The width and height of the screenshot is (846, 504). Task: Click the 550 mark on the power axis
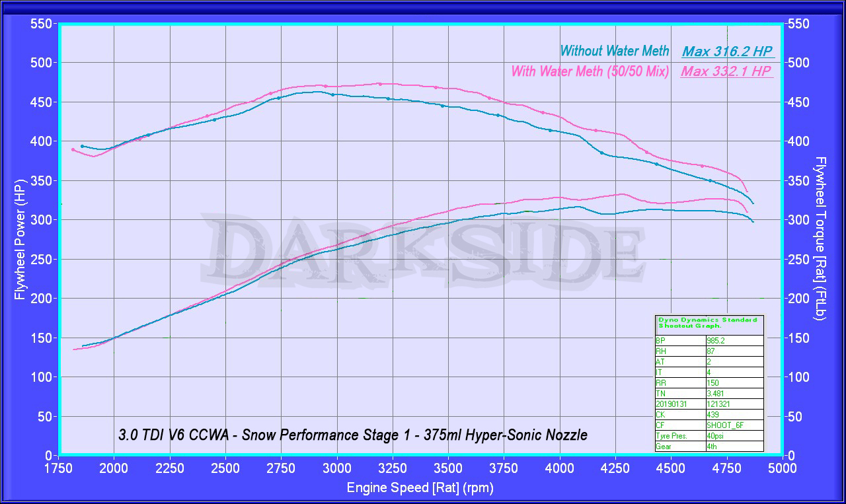(43, 23)
